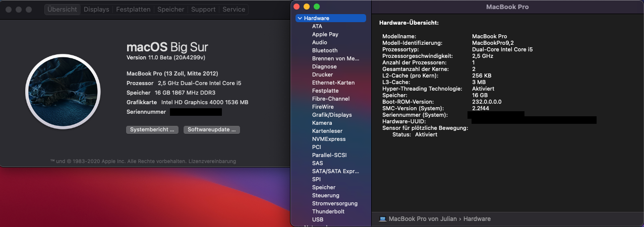The image size is (644, 227).
Task: Open SATA/SATA Expr... in the sidebar
Action: (335, 171)
